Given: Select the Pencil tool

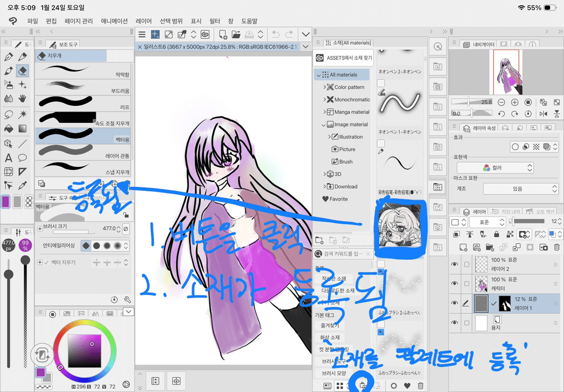Looking at the screenshot, I should pos(23,56).
